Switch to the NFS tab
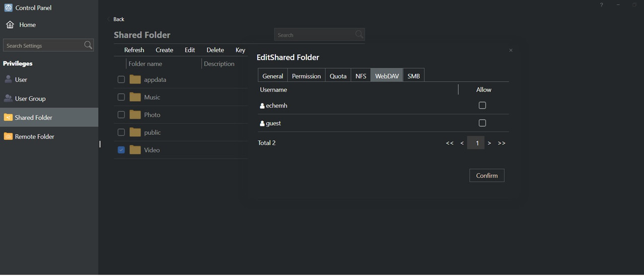This screenshot has height=280, width=644. coord(361,75)
